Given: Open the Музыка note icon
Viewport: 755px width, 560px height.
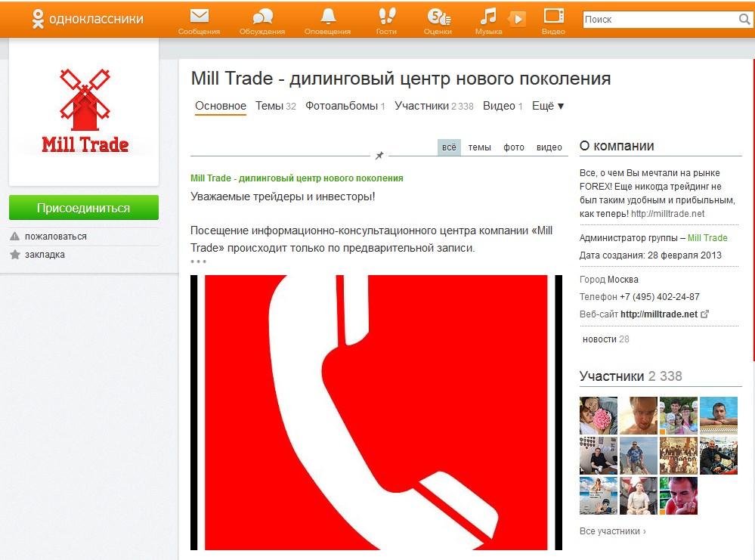Looking at the screenshot, I should click(487, 17).
